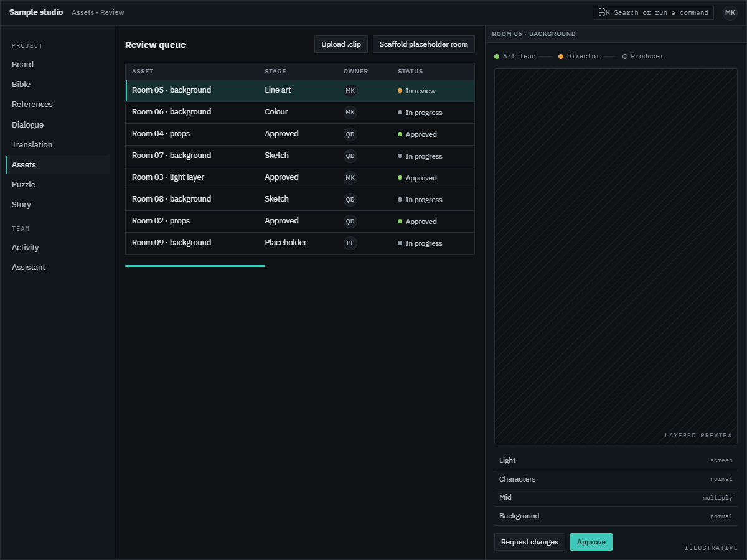Click the Director review step
This screenshot has height=560, width=747.
(579, 57)
